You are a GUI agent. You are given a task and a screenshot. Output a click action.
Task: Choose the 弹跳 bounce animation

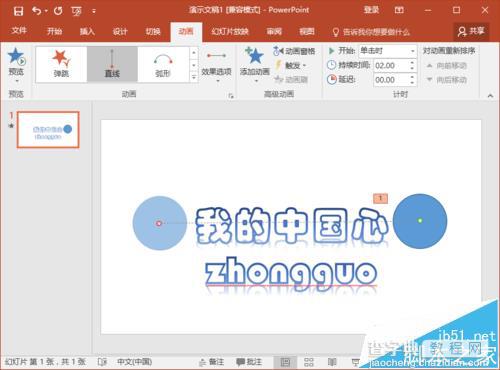coord(61,64)
